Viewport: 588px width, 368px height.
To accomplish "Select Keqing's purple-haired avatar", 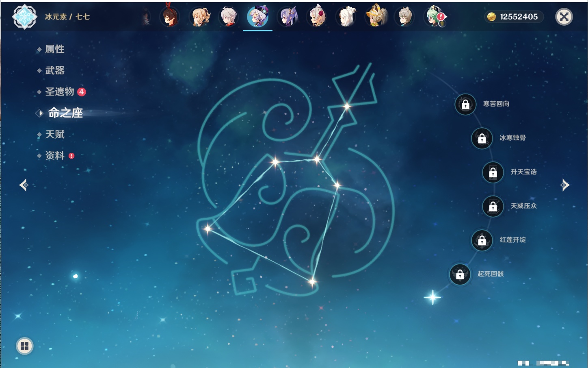I will [288, 17].
